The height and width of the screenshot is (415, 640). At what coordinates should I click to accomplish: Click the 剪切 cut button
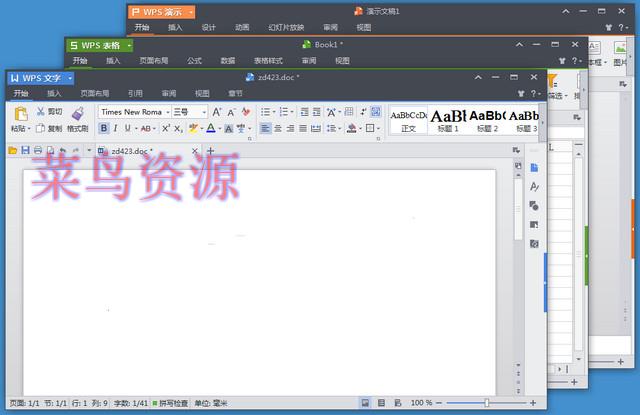pos(49,112)
